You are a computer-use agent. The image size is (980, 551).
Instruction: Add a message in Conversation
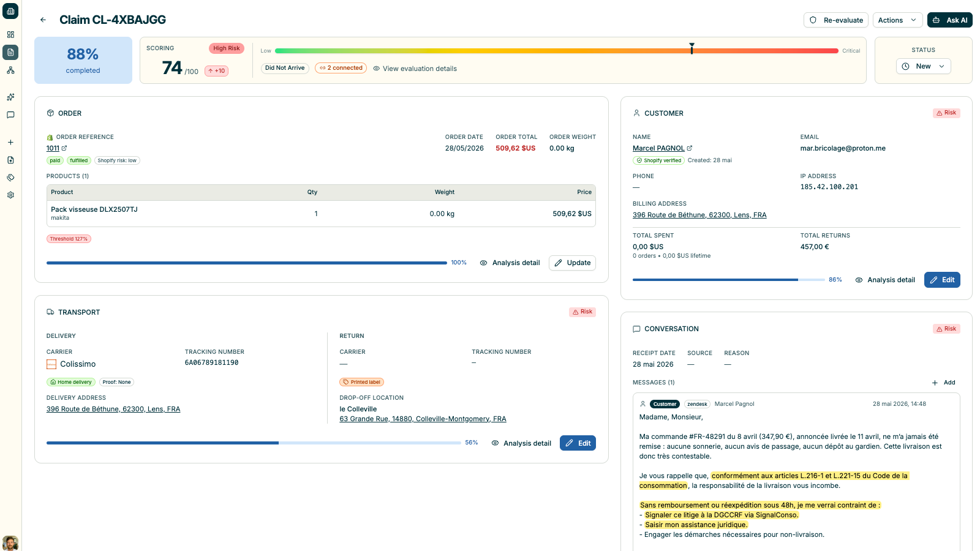(943, 383)
